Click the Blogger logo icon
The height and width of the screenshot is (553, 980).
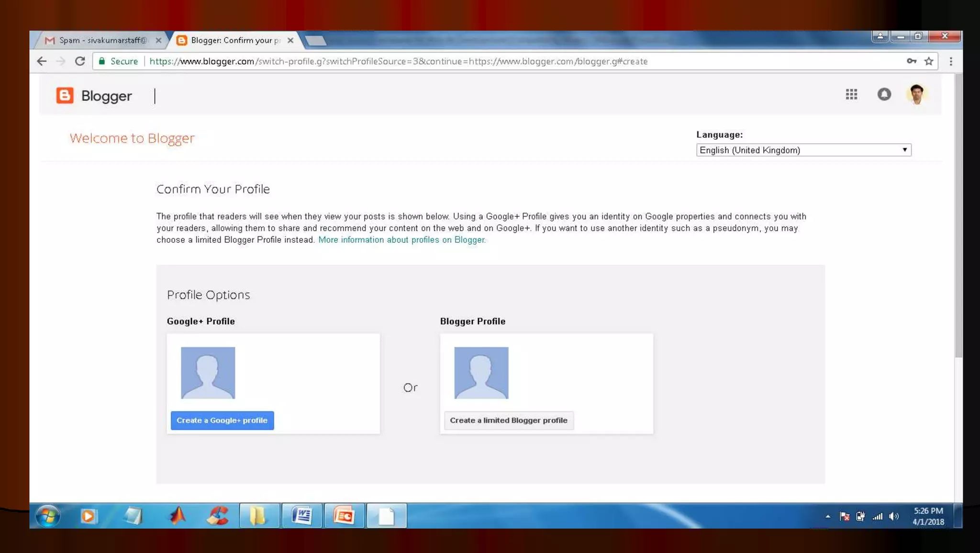point(65,96)
